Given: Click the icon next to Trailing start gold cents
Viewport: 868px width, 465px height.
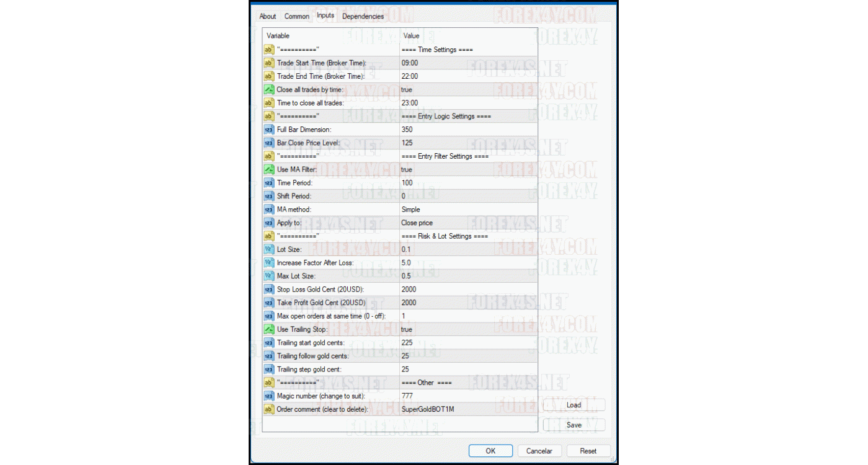Looking at the screenshot, I should (268, 343).
